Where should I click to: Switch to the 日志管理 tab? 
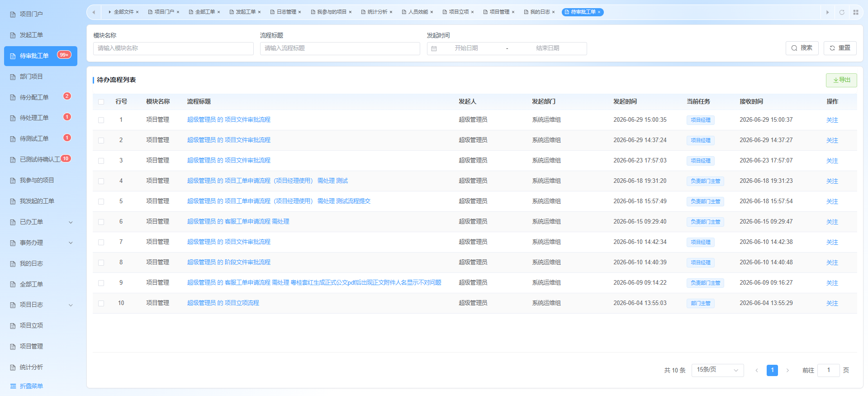(286, 12)
